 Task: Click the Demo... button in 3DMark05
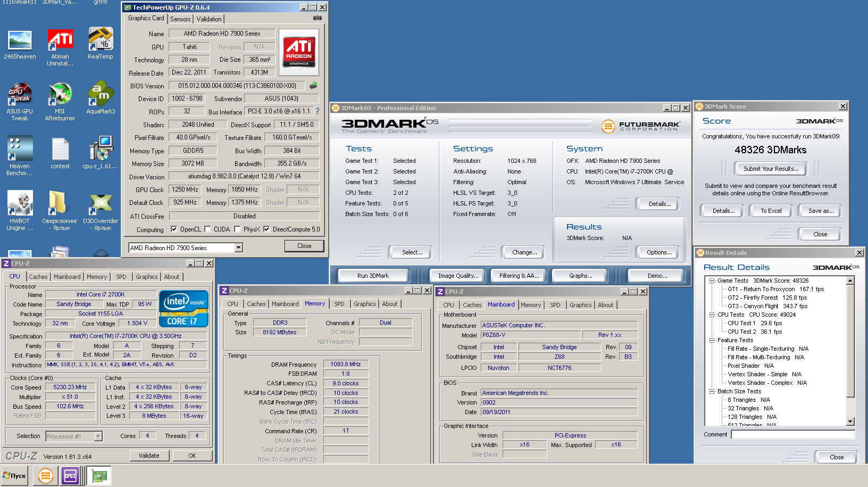coord(657,276)
